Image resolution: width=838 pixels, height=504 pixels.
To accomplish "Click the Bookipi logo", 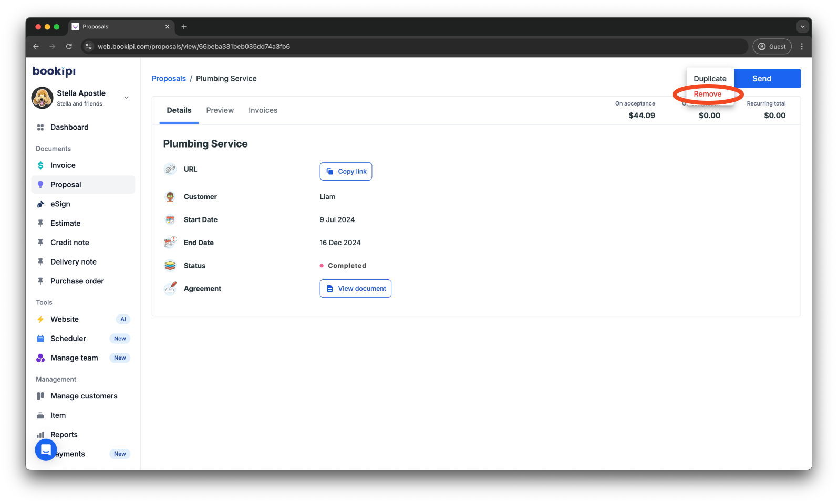I will pyautogui.click(x=54, y=71).
